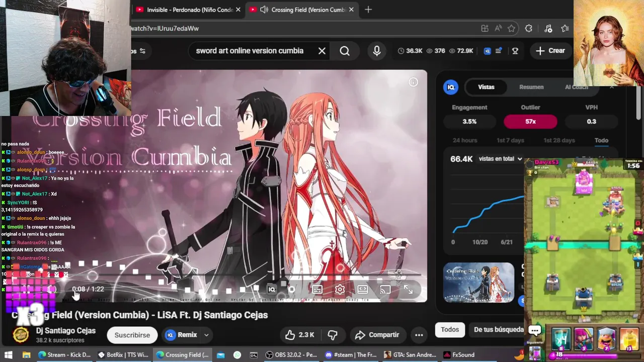
Task: Close the Invisible - Perdonado tab
Action: point(238,10)
